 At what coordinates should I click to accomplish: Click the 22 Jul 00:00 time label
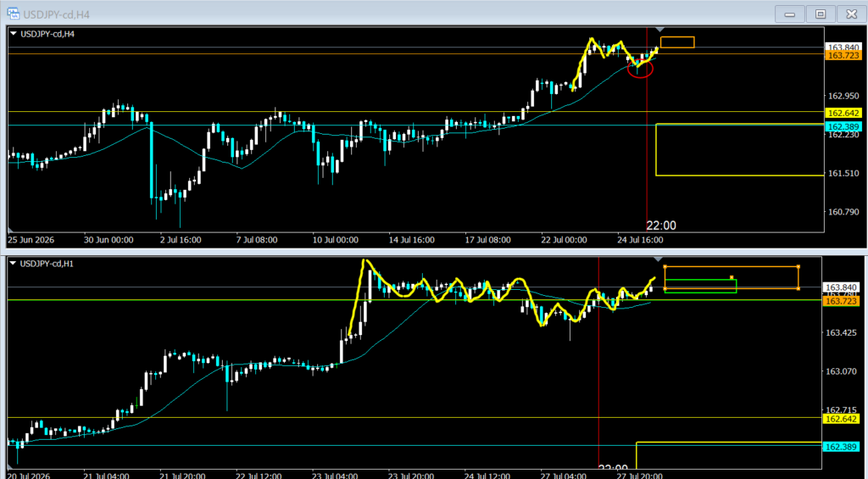tap(564, 240)
